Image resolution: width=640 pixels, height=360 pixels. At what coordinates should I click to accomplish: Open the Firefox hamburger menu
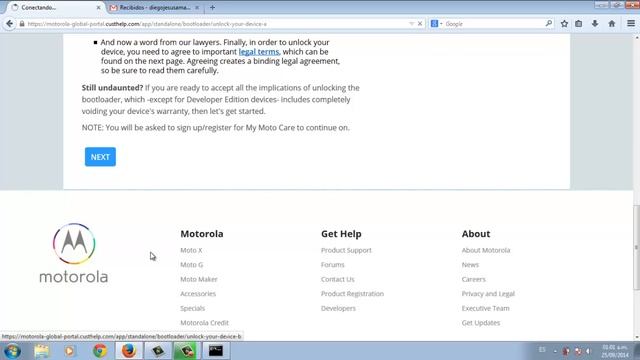pos(631,24)
